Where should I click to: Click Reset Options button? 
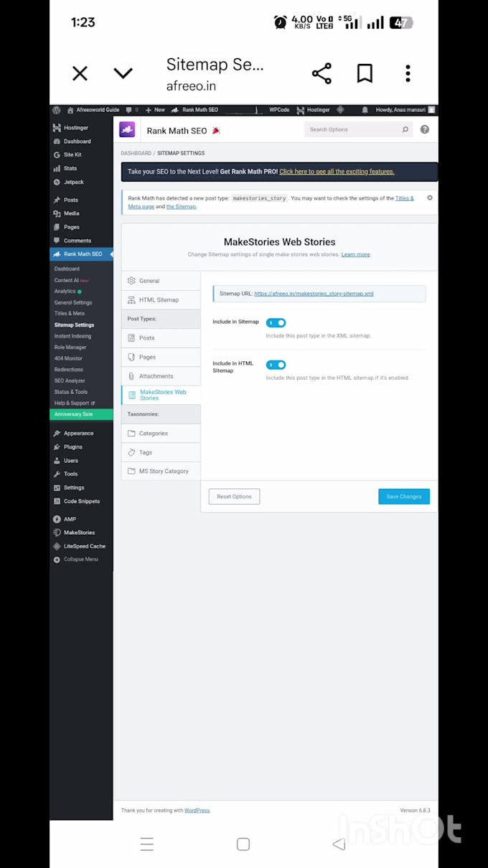pos(234,496)
